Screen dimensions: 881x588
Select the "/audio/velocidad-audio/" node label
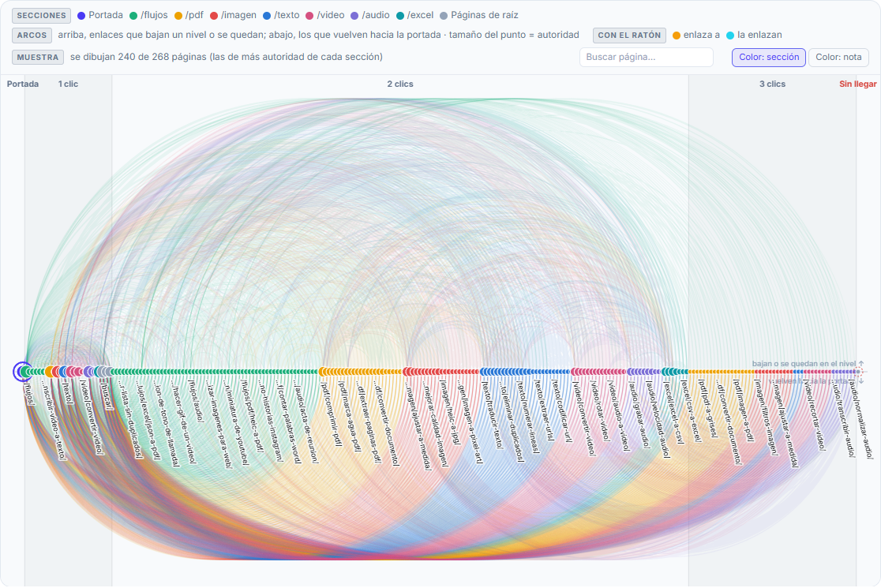(656, 420)
